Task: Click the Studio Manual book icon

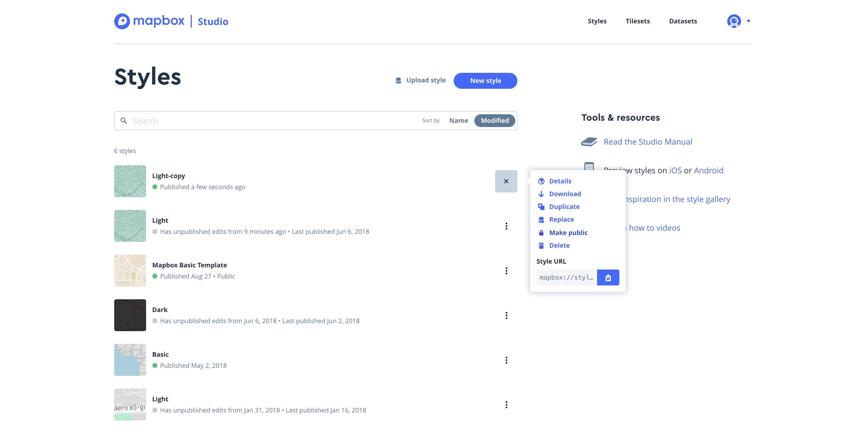Action: coord(589,142)
